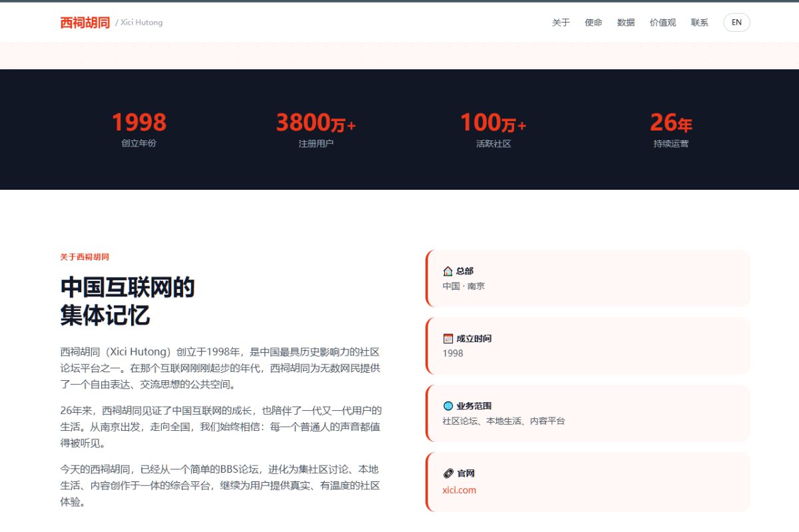Click the 关于西祠胡同 section tag
The height and width of the screenshot is (532, 799).
[x=85, y=257]
